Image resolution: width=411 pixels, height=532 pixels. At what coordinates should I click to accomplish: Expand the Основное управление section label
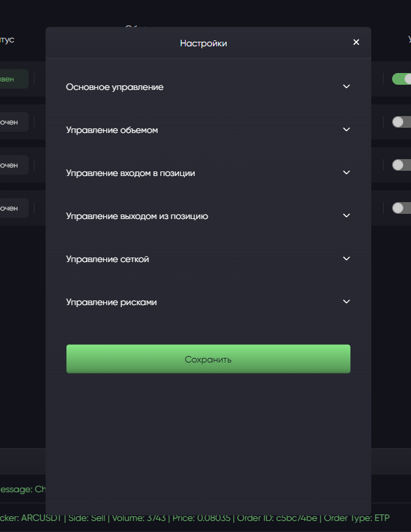115,87
